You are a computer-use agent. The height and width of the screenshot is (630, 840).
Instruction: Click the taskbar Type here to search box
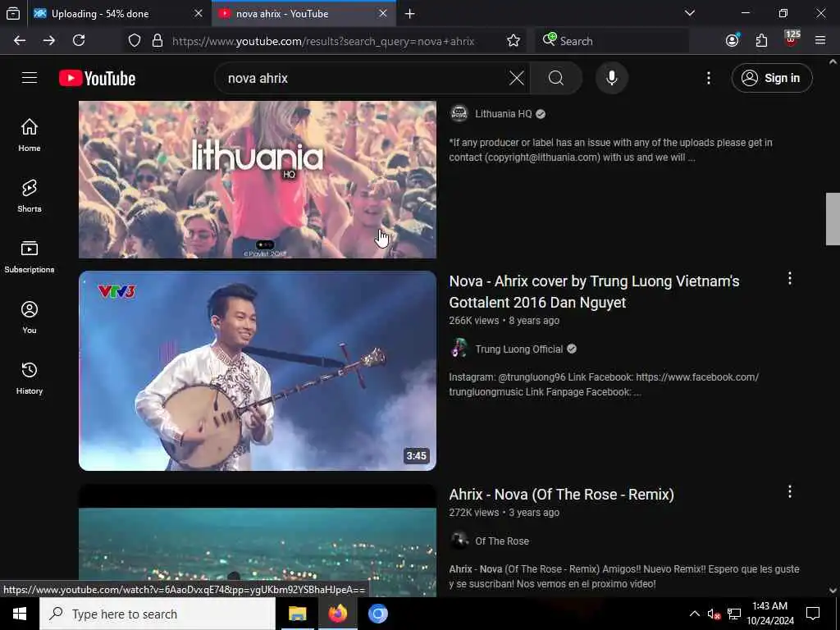pyautogui.click(x=157, y=614)
